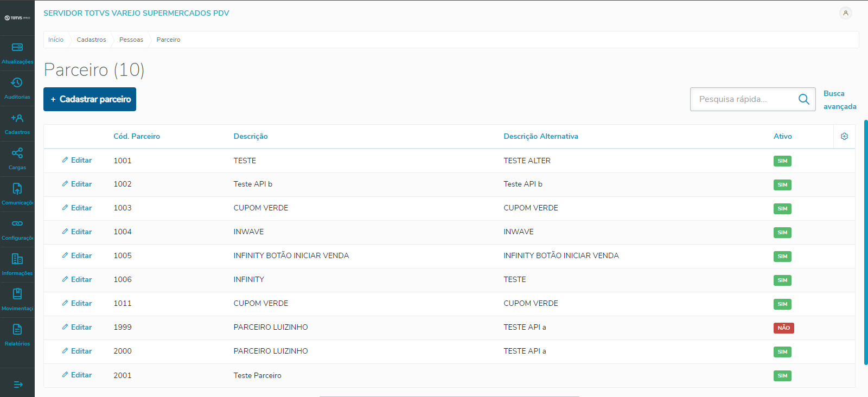
Task: Click the user profile icon
Action: click(845, 13)
